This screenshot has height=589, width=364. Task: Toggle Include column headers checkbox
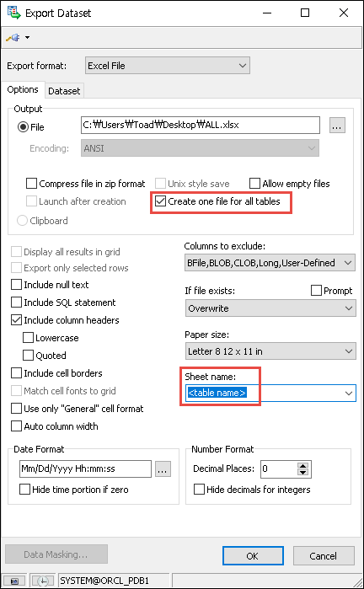(x=17, y=320)
